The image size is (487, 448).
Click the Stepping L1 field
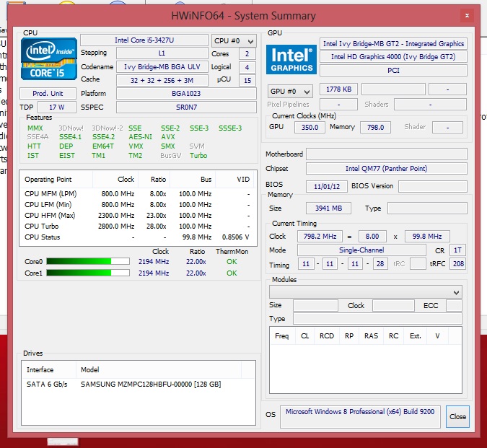coord(162,53)
